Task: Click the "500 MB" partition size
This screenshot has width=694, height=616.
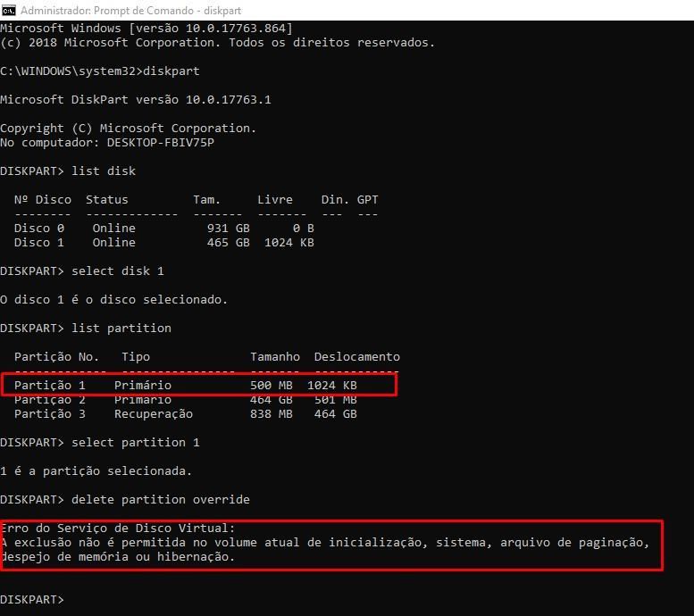Action: tap(272, 386)
